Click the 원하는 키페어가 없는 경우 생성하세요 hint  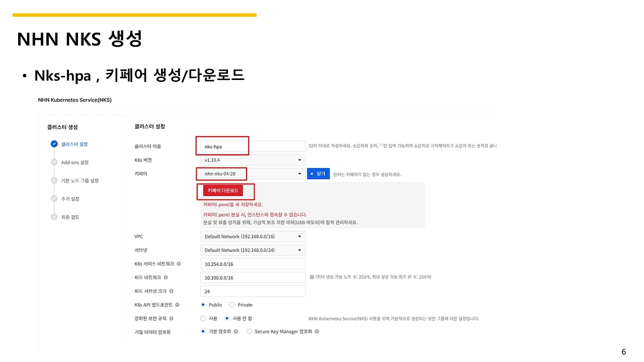click(x=367, y=174)
